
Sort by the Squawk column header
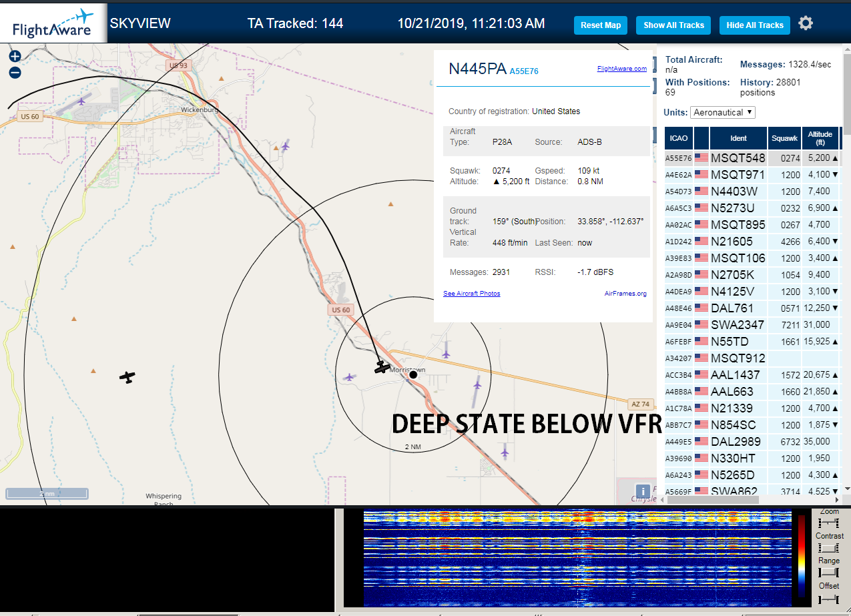[x=784, y=138]
